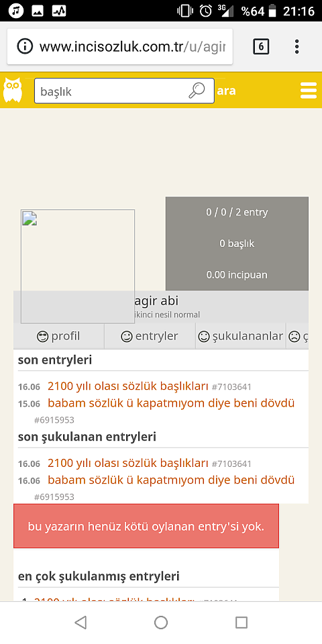Open entry #6915953 under son entryleri
The height and width of the screenshot is (644, 322).
point(54,420)
